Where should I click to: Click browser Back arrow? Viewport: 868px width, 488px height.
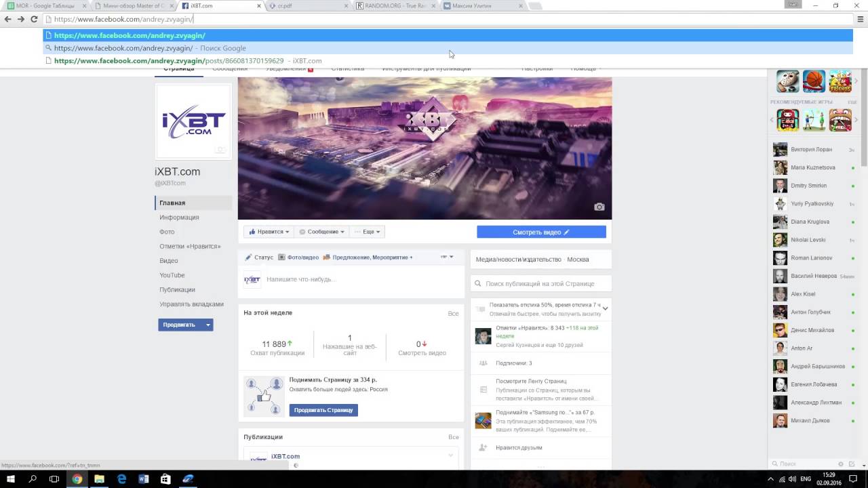click(x=8, y=19)
